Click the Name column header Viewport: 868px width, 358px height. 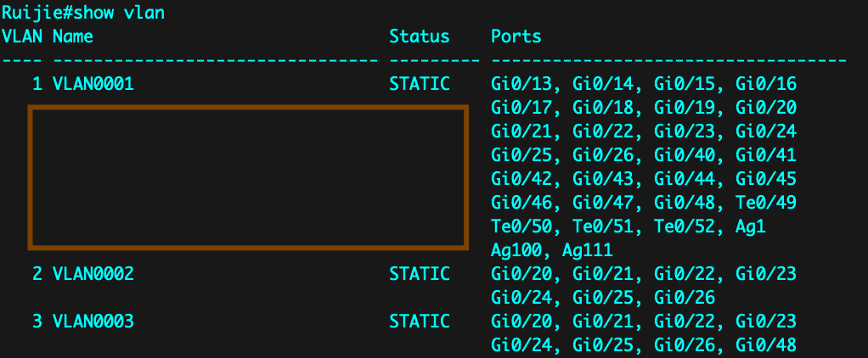tap(73, 36)
